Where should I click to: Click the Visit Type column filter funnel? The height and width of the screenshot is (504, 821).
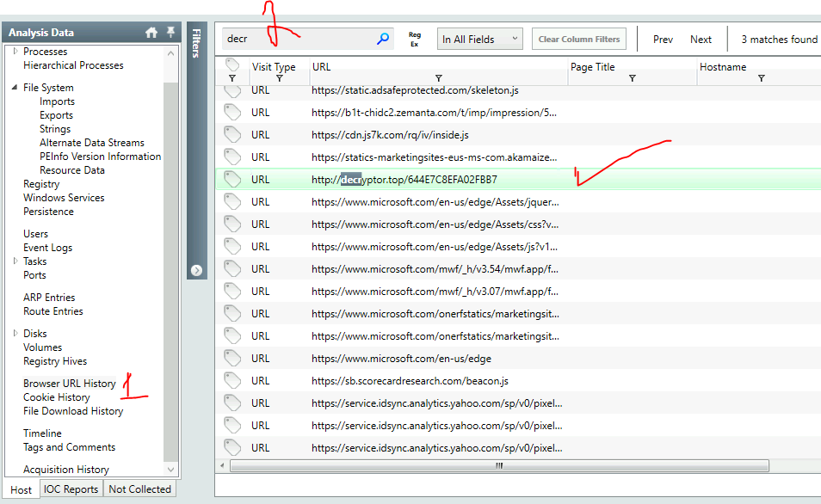tap(279, 78)
